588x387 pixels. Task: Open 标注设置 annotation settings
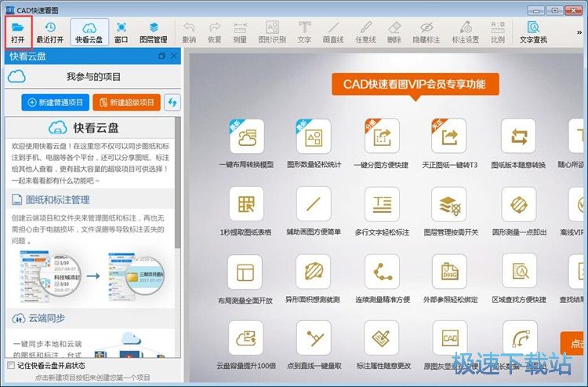(x=466, y=32)
